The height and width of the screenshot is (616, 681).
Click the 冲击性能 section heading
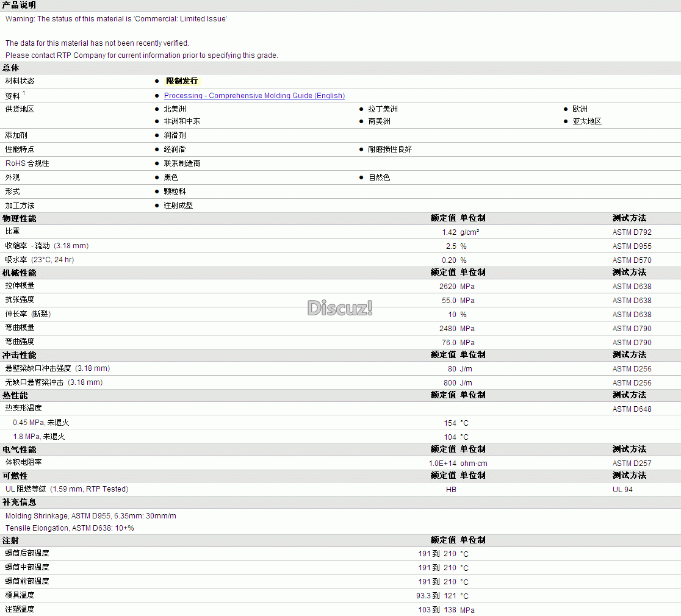click(19, 355)
